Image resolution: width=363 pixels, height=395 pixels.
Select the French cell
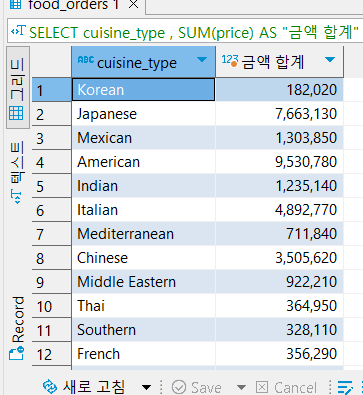pos(143,354)
